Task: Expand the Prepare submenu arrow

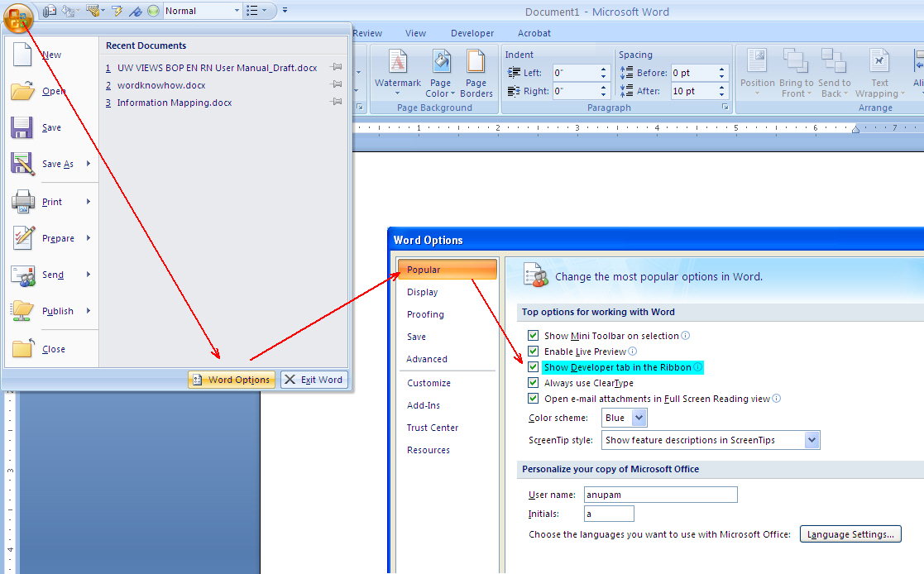Action: [x=89, y=238]
